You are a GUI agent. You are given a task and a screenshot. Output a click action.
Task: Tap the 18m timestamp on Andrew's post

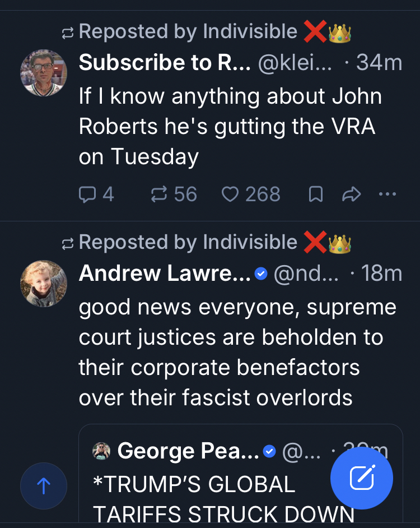point(381,274)
